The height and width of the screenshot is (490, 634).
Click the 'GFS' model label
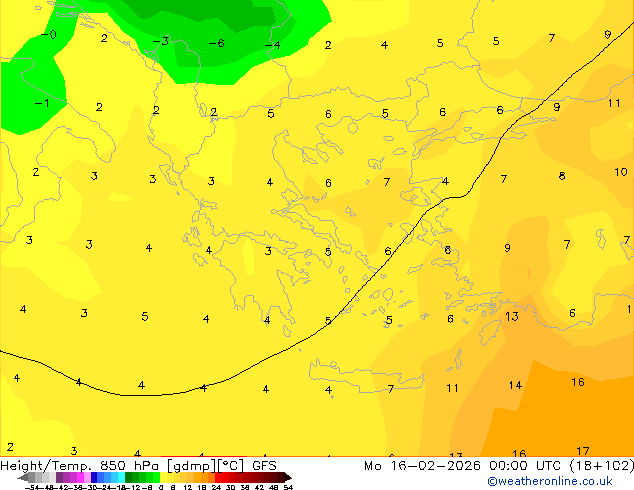click(x=264, y=466)
